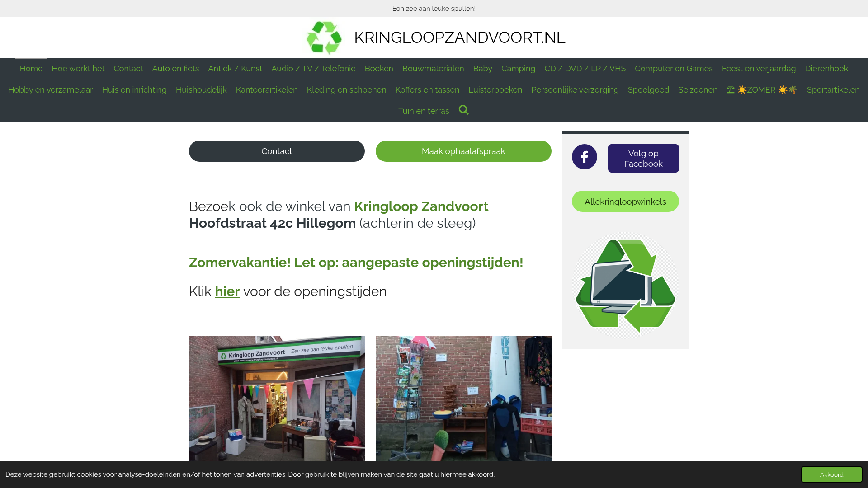The width and height of the screenshot is (868, 488).
Task: Select Persoonlijke verzorging category
Action: 575,90
